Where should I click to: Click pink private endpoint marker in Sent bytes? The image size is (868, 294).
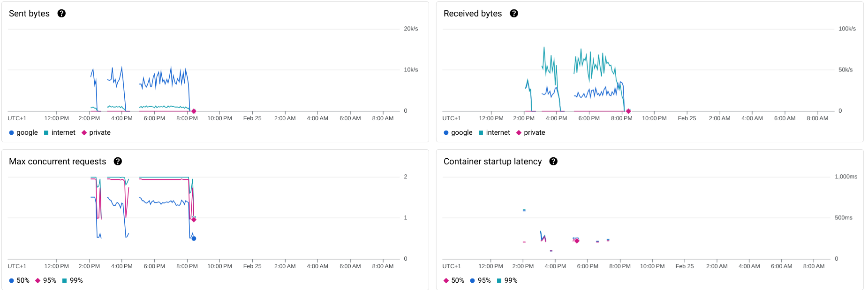click(x=194, y=111)
